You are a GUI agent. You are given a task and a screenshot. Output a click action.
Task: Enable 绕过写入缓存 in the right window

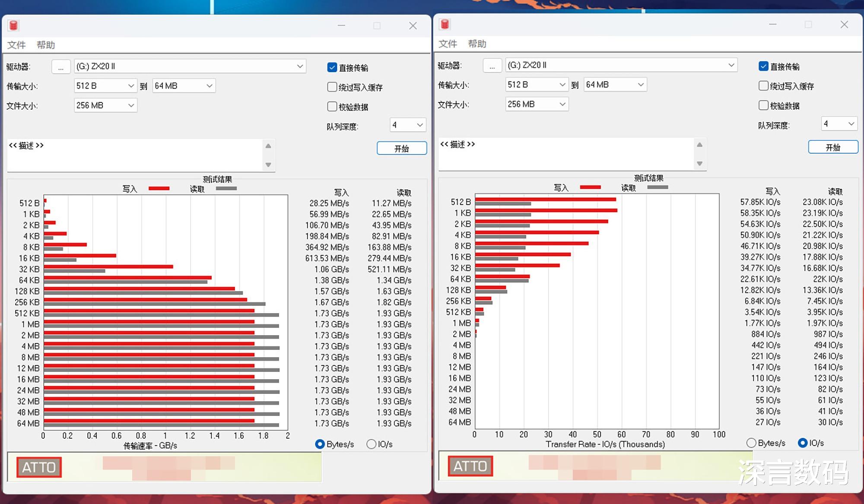763,86
